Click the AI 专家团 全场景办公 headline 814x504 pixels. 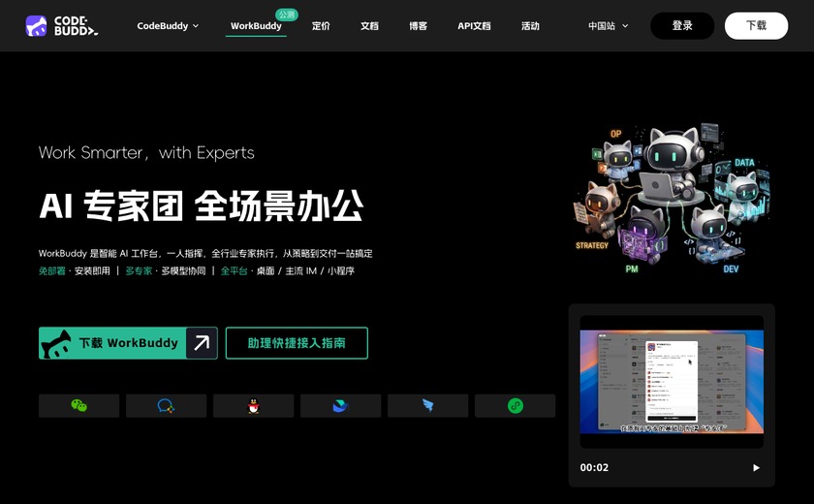(201, 205)
